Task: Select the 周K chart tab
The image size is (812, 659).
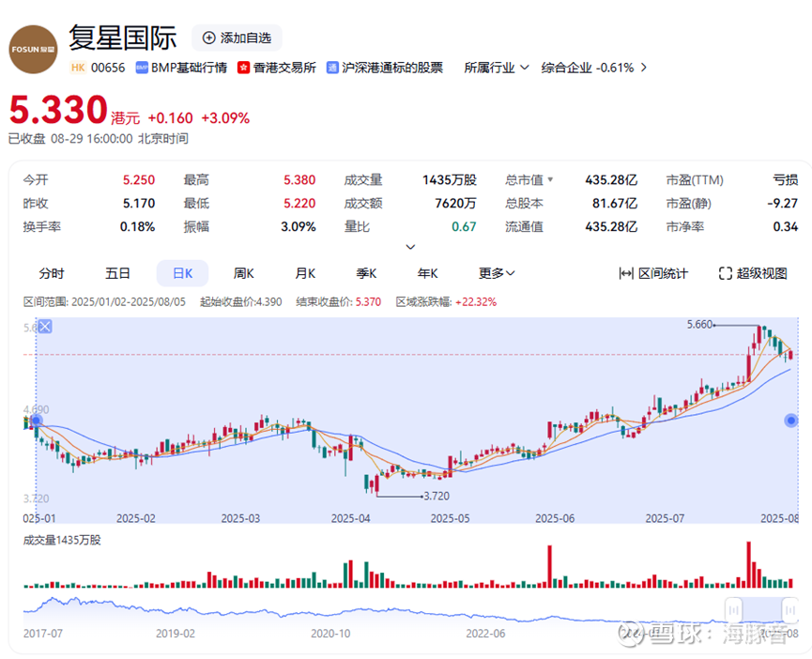Action: click(x=243, y=273)
